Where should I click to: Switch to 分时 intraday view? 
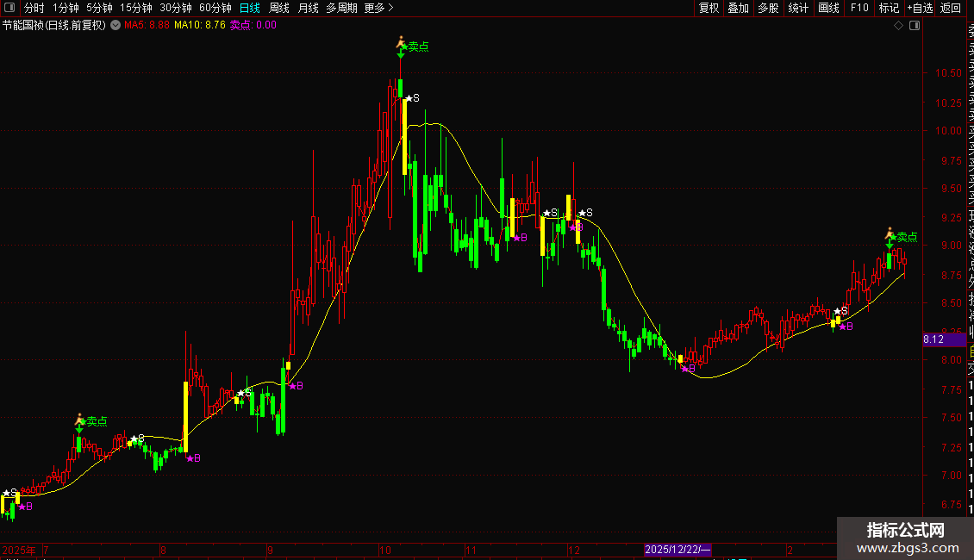(34, 8)
